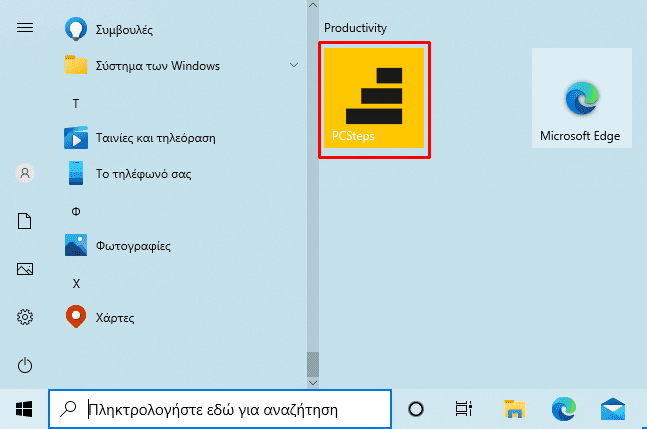647x429 pixels.
Task: Open Microsoft Edge tile
Action: pyautogui.click(x=582, y=98)
